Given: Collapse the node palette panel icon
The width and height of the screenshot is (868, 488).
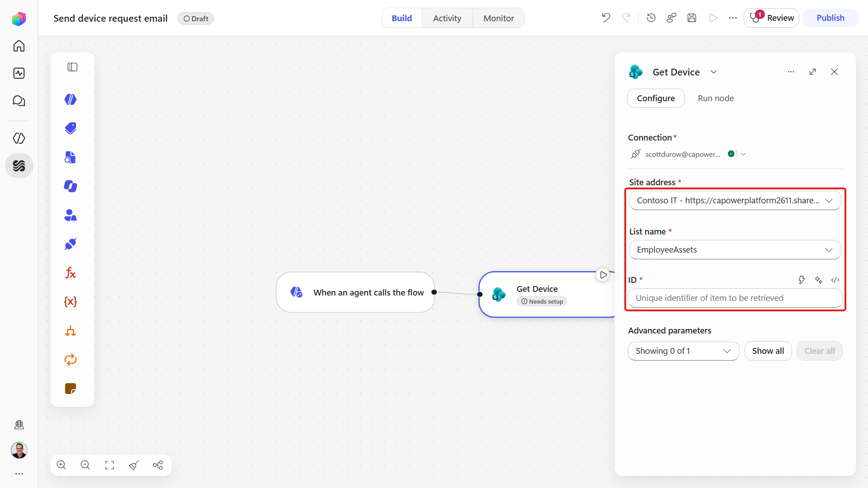Looking at the screenshot, I should point(72,67).
